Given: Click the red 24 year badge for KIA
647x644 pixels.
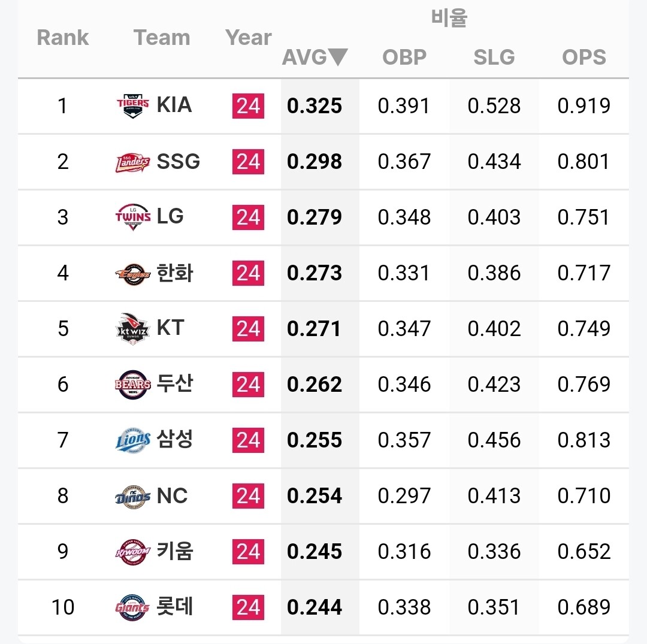Looking at the screenshot, I should (x=248, y=106).
